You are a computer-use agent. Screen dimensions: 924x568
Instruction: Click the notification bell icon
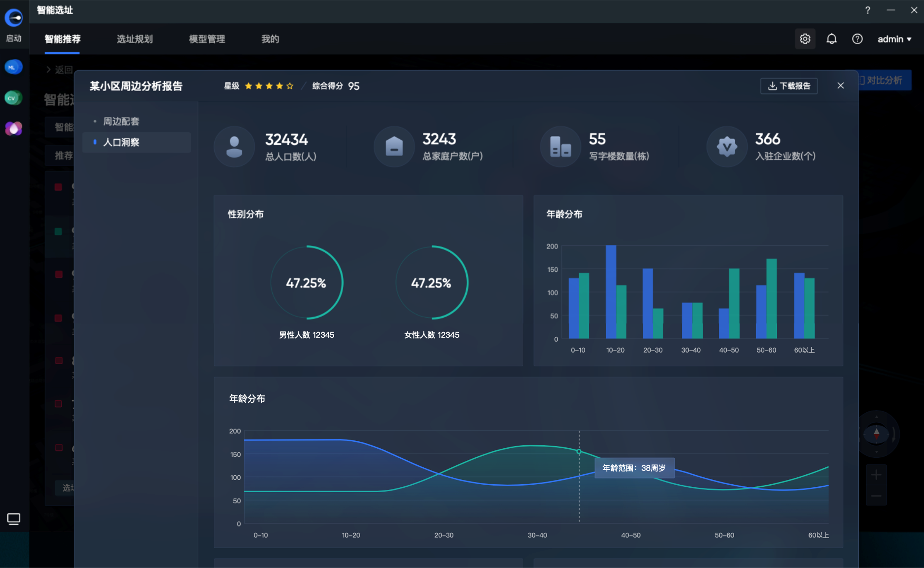click(832, 39)
